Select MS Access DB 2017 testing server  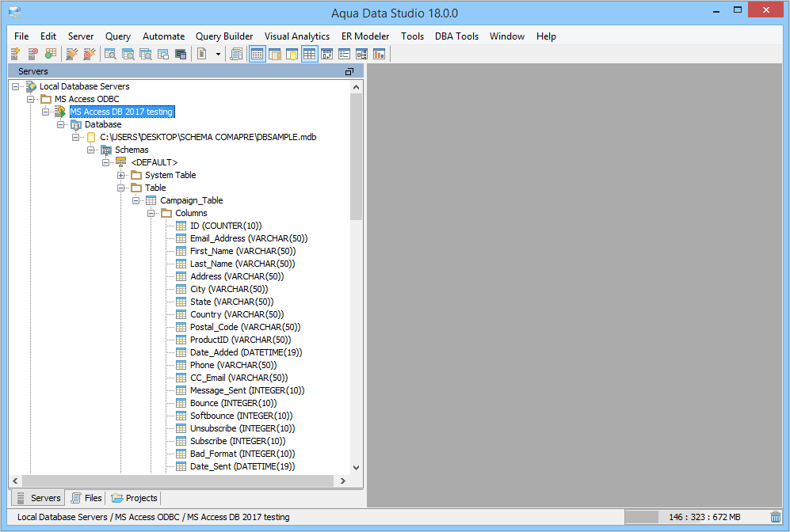coord(121,112)
